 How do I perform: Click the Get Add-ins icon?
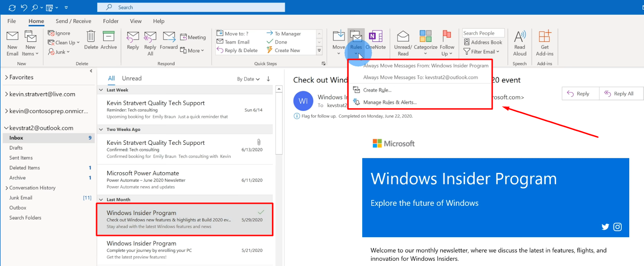(x=545, y=36)
